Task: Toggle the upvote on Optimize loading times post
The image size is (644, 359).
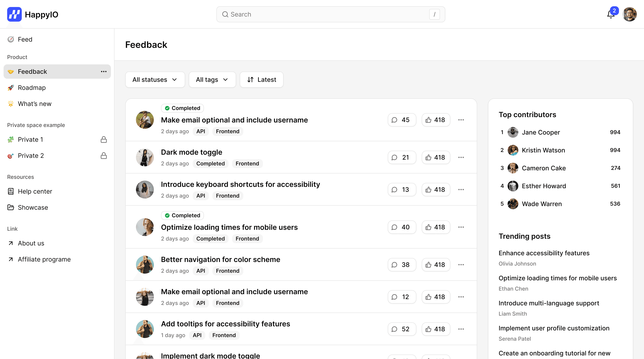Action: coord(435,227)
